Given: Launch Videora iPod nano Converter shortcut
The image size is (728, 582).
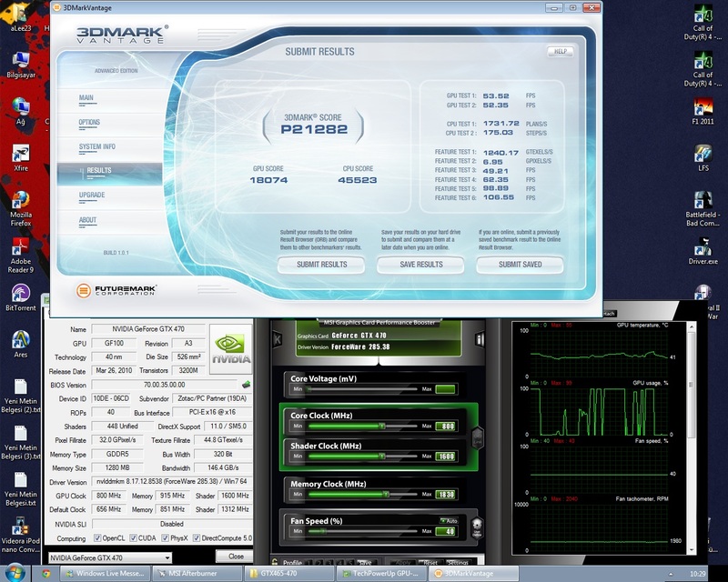Looking at the screenshot, I should click(20, 535).
